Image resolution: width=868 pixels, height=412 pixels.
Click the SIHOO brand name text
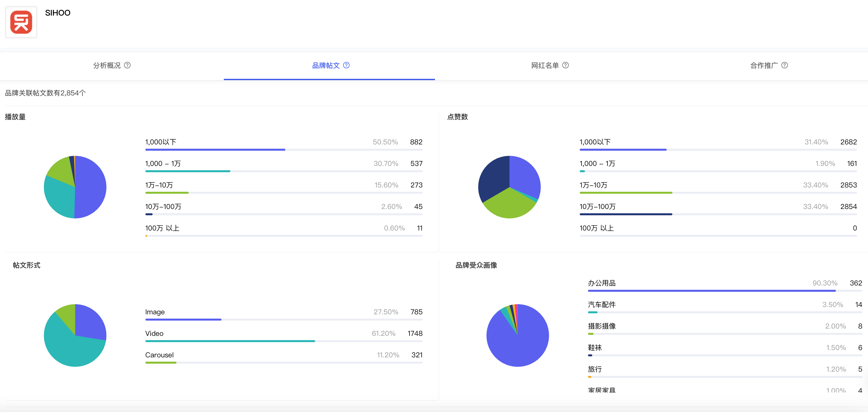(58, 13)
